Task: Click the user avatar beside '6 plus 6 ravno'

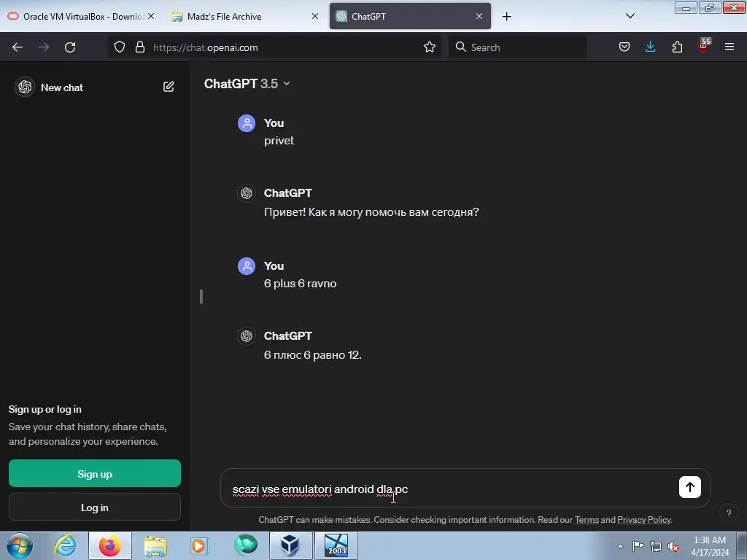Action: point(247,266)
